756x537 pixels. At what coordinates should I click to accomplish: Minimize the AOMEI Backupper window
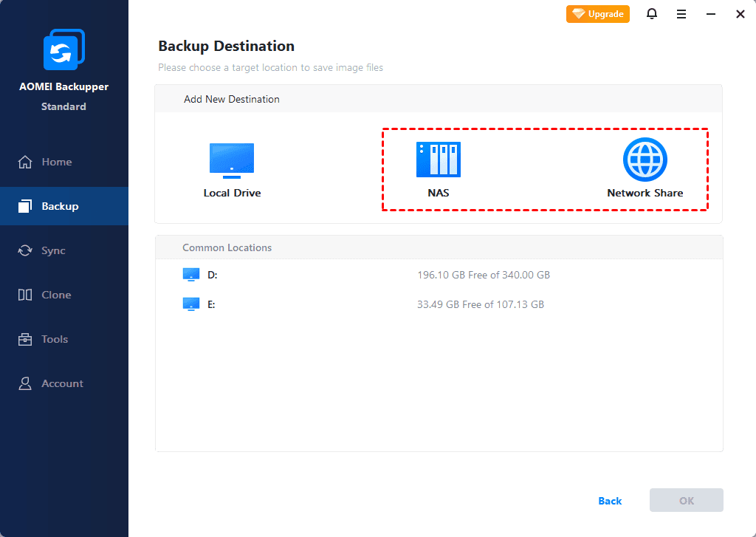711,14
